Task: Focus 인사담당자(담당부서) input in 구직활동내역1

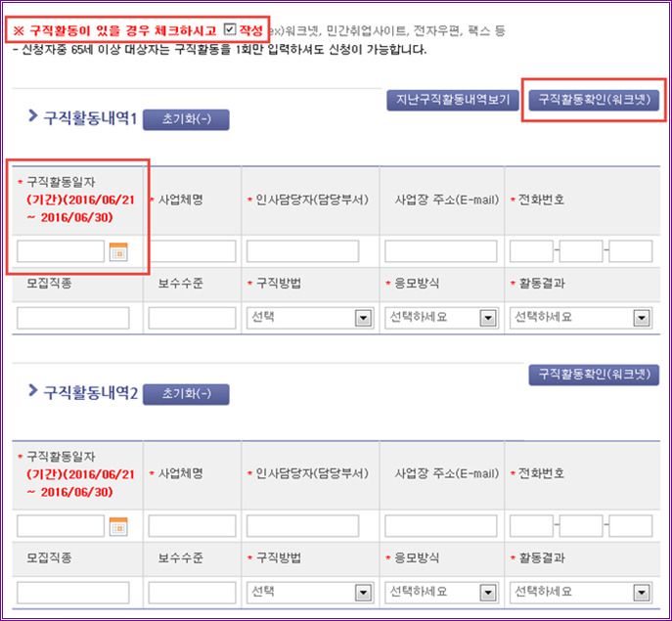Action: point(302,251)
